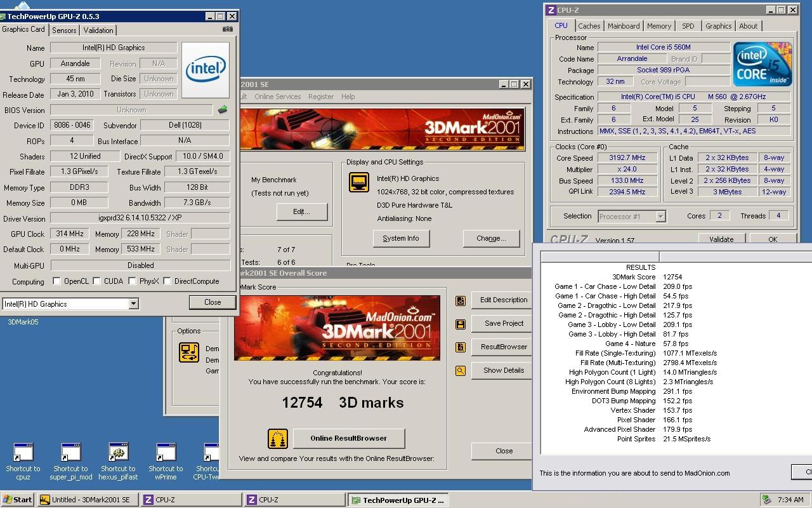The width and height of the screenshot is (812, 508).
Task: Click the 12754 3DMark Score result value
Action: pos(672,277)
